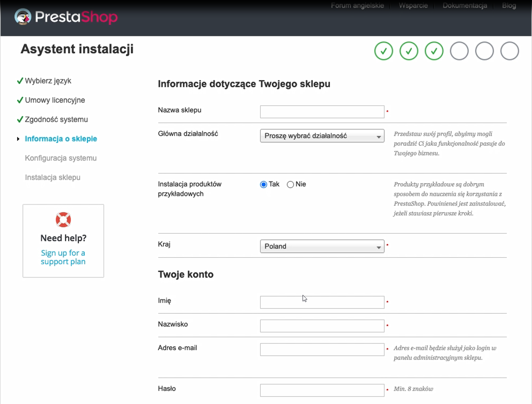Click the lifebuoy help icon

[63, 219]
